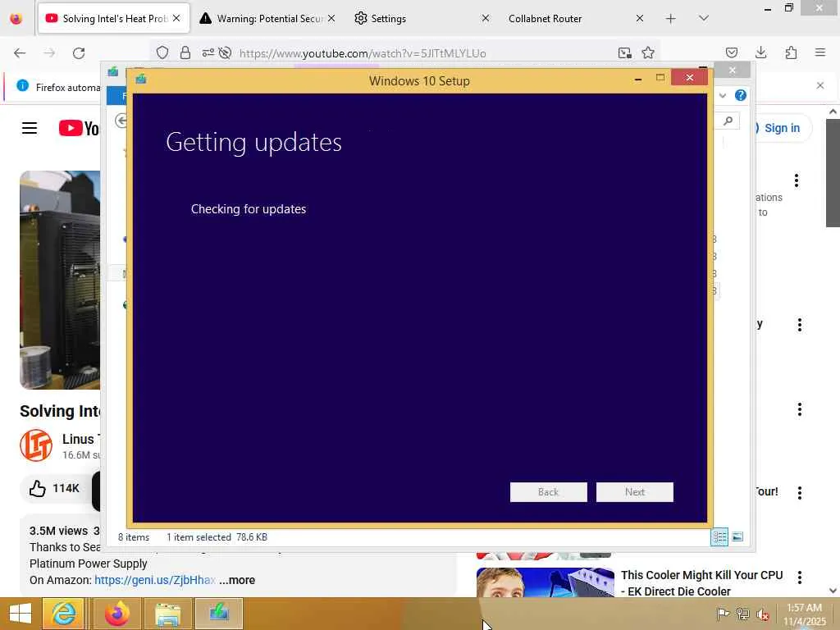Image resolution: width=840 pixels, height=630 pixels.
Task: Open options menu for This Cooler video
Action: point(799,577)
